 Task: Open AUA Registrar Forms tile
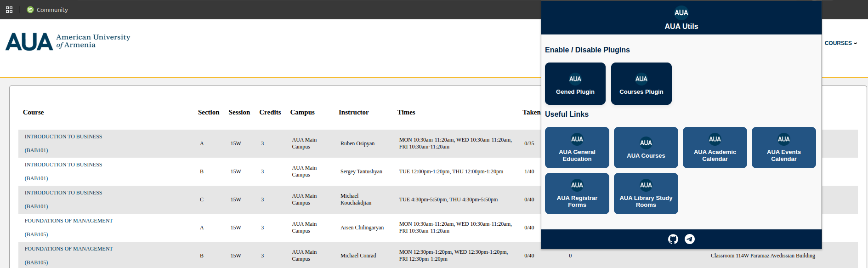point(577,194)
